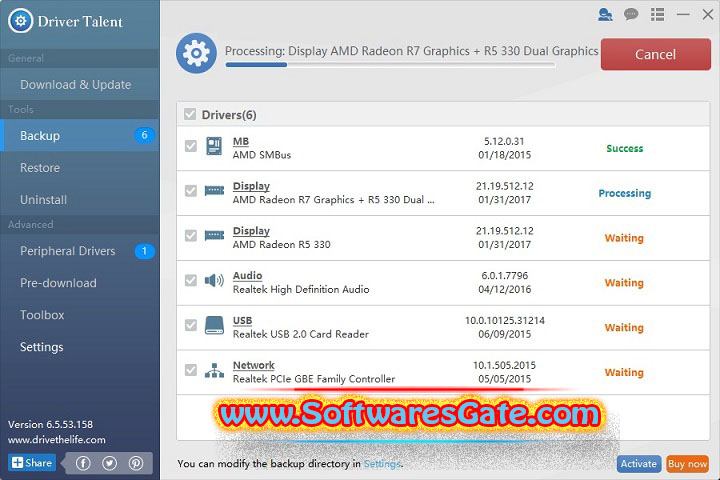The image size is (720, 480).
Task: Click the Realtek PCIe GBE Family Controller name
Action: tap(314, 379)
